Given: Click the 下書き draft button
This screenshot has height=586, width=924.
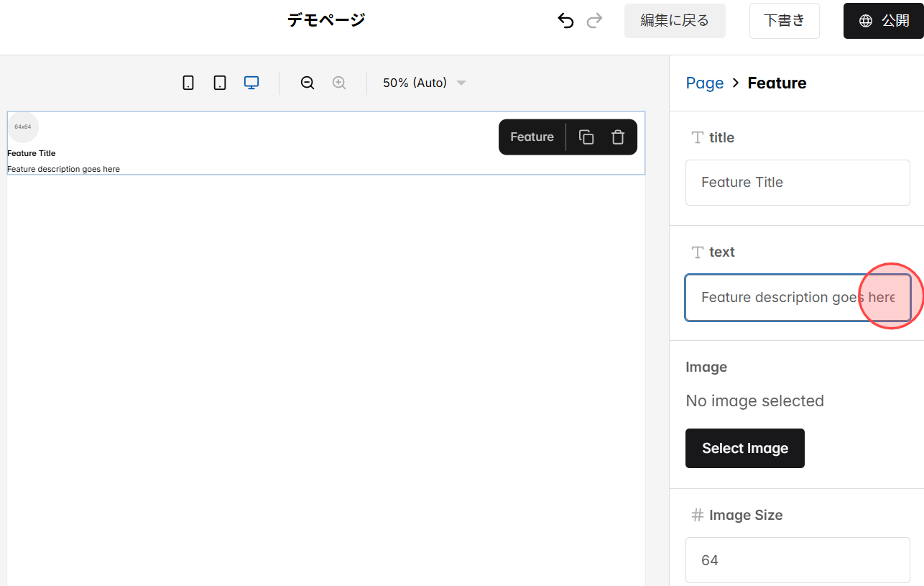Looking at the screenshot, I should click(784, 20).
